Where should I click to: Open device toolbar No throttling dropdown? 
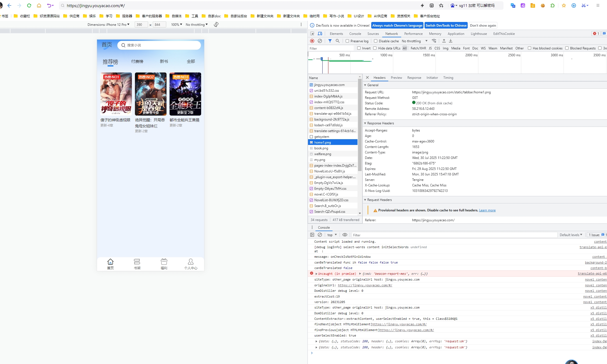(197, 24)
